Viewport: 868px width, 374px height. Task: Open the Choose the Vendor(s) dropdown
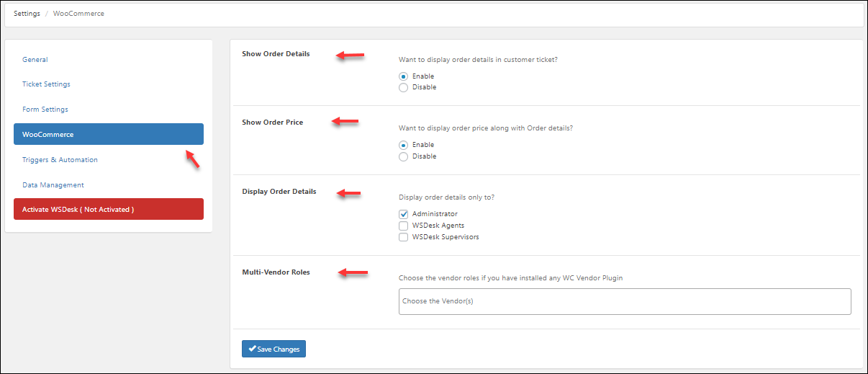tap(625, 301)
